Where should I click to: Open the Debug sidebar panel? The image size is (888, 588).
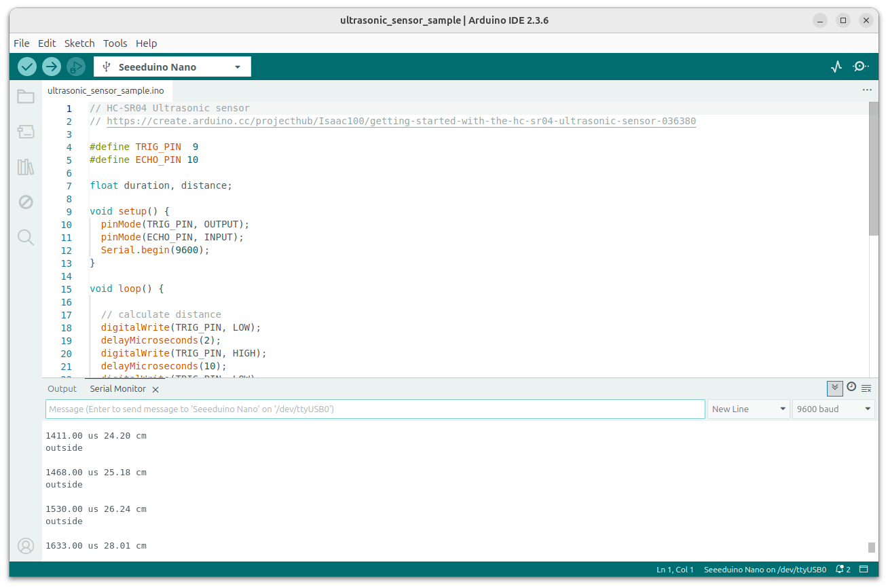26,202
